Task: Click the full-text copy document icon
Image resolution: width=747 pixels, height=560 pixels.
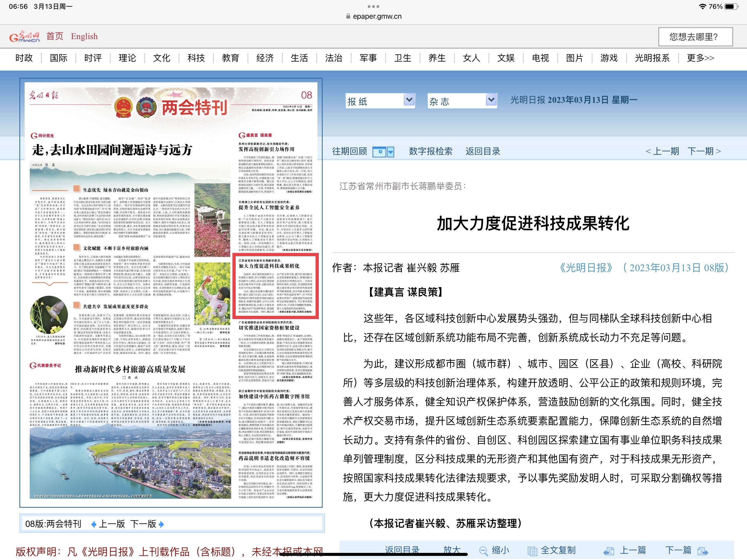Action: click(532, 551)
